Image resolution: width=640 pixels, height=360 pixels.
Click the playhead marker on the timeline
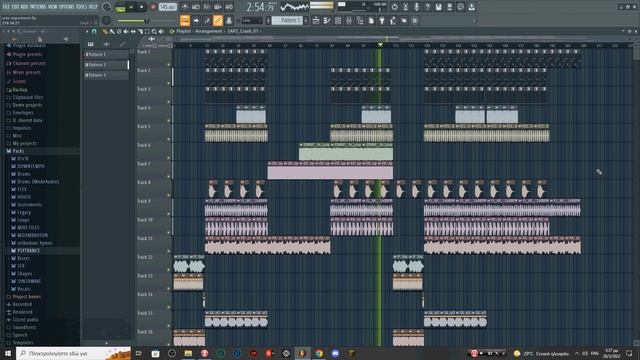tap(380, 45)
